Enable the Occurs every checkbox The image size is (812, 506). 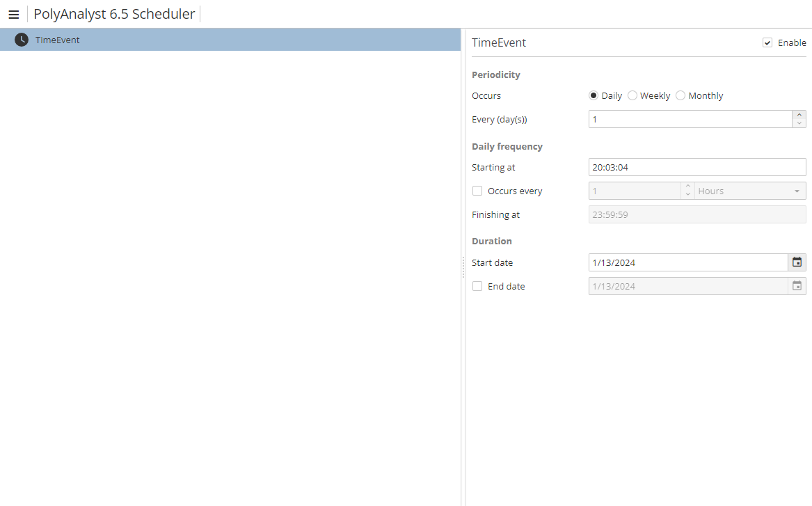477,191
